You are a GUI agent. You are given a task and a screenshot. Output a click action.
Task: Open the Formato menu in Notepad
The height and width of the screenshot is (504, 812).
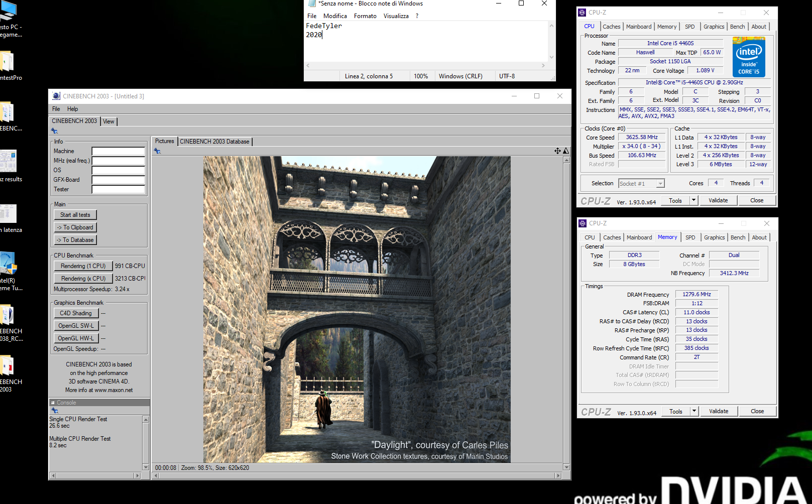pyautogui.click(x=365, y=16)
